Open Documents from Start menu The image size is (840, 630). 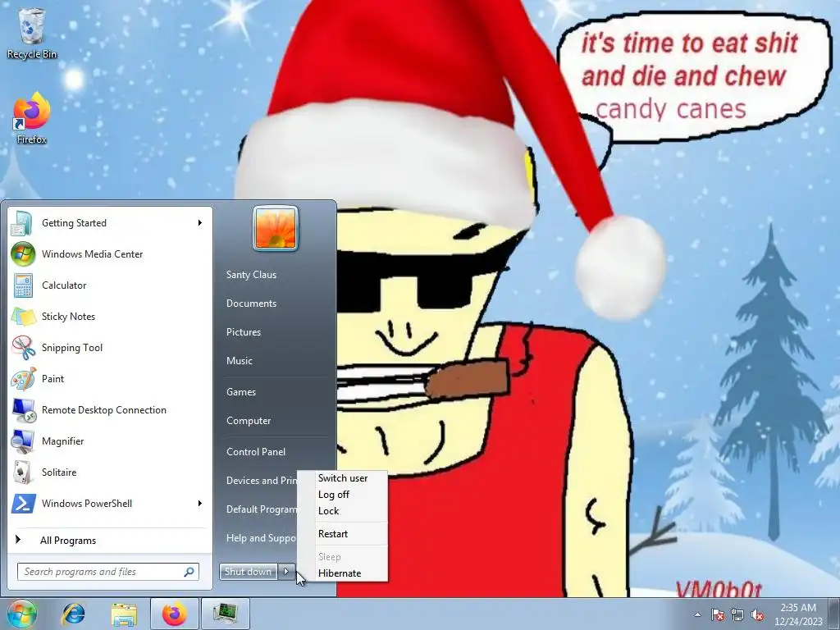tap(251, 304)
